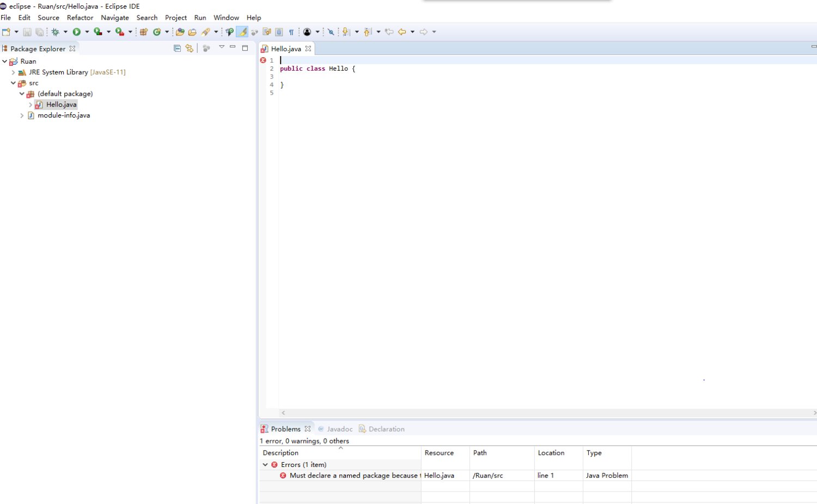Close the Problems view tab
Screen dimensions: 817x504
tap(308, 429)
